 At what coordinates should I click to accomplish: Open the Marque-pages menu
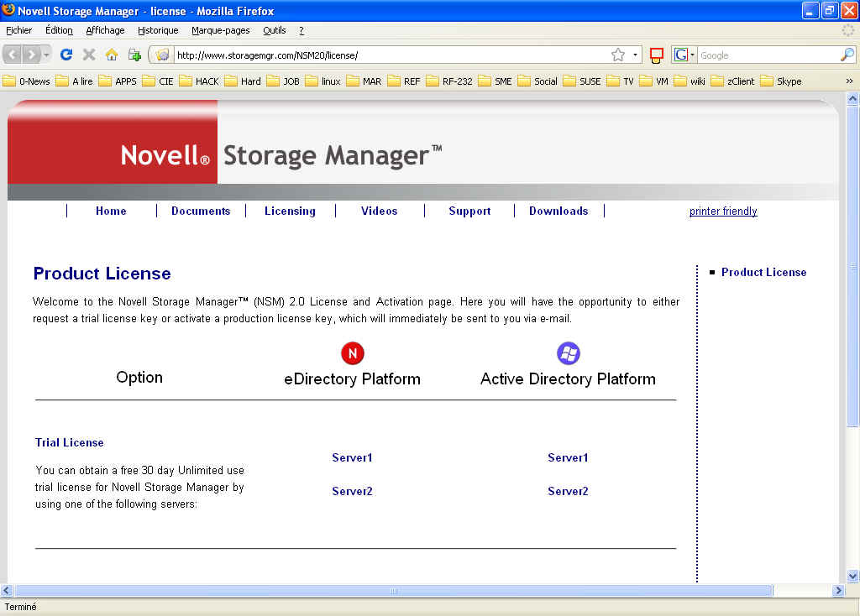click(221, 31)
